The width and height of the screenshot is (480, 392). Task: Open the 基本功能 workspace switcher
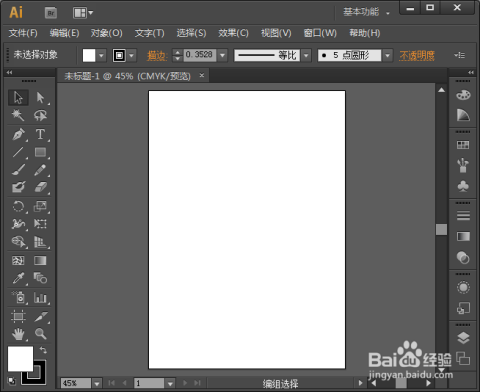[366, 12]
